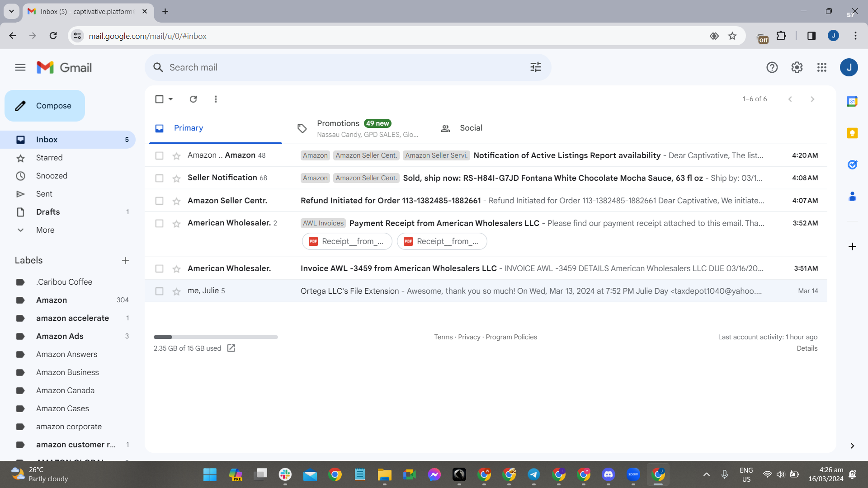
Task: Open the Terms link
Action: pos(443,337)
